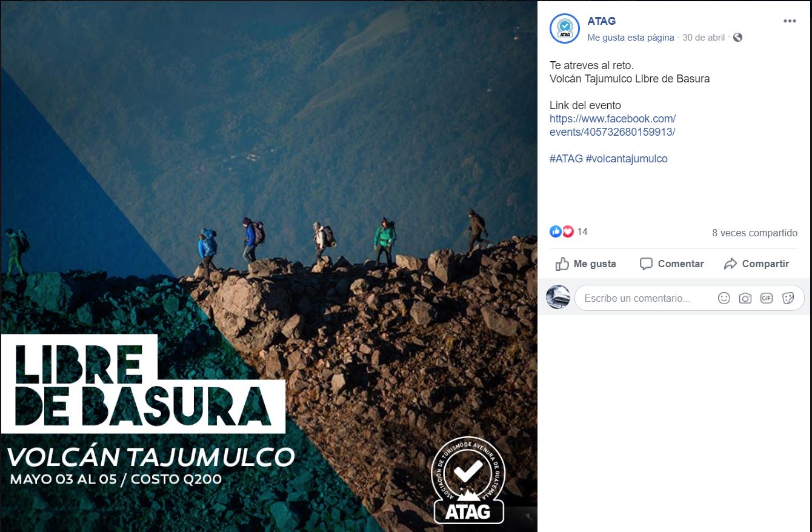Click the ATAG page profile picture
This screenshot has width=812, height=532.
click(x=564, y=28)
